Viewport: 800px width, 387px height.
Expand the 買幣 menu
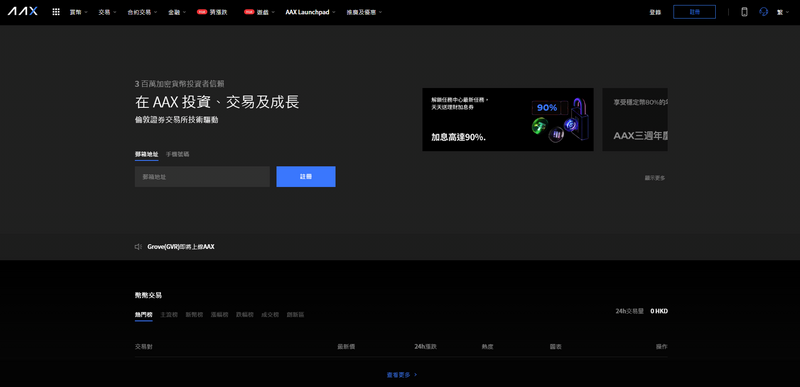(79, 12)
